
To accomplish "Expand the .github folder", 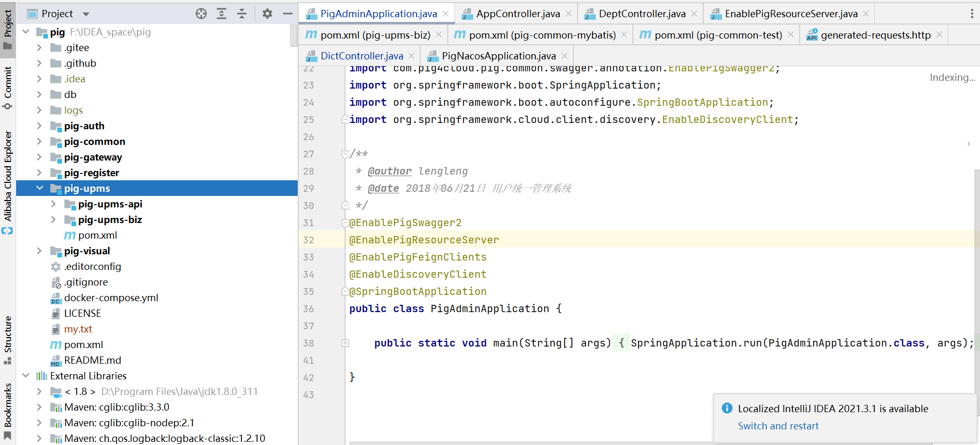I will tap(39, 63).
